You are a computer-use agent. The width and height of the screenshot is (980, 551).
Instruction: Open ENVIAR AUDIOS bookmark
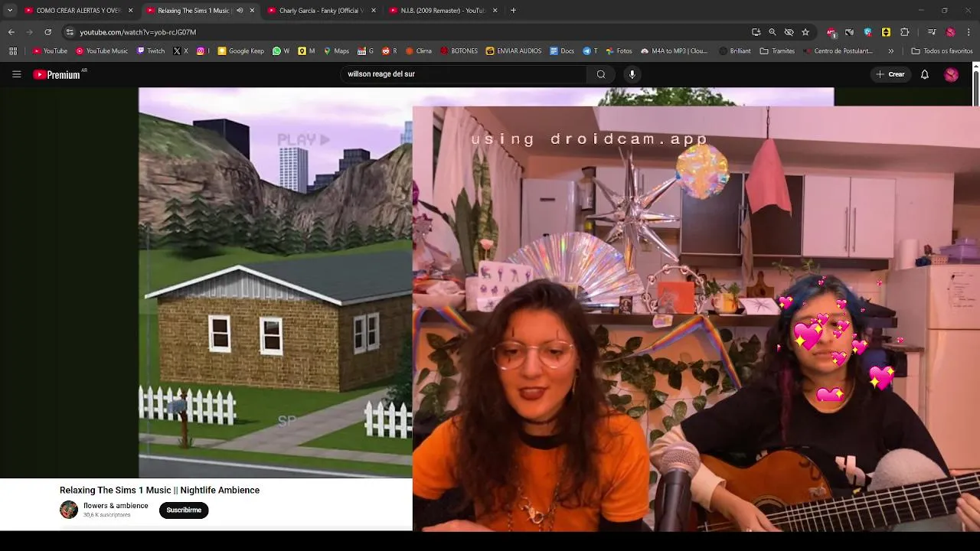point(513,51)
